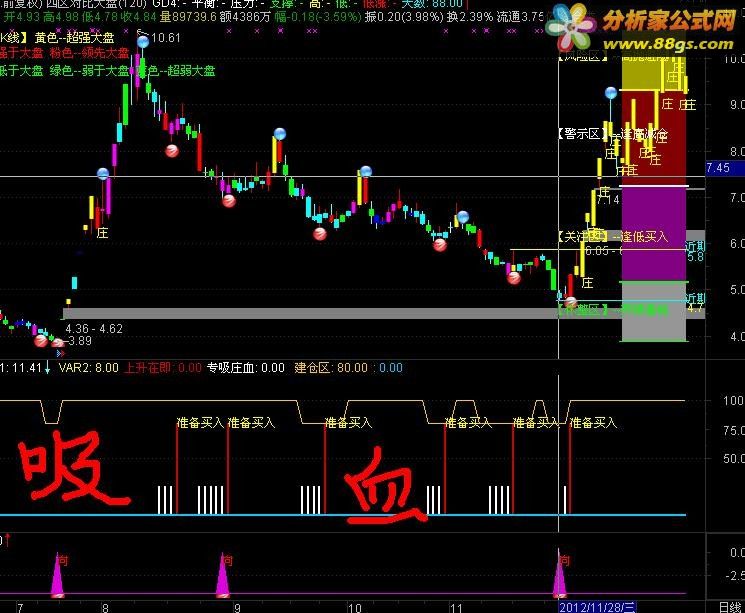Click the 3.89 low price label

(79, 340)
